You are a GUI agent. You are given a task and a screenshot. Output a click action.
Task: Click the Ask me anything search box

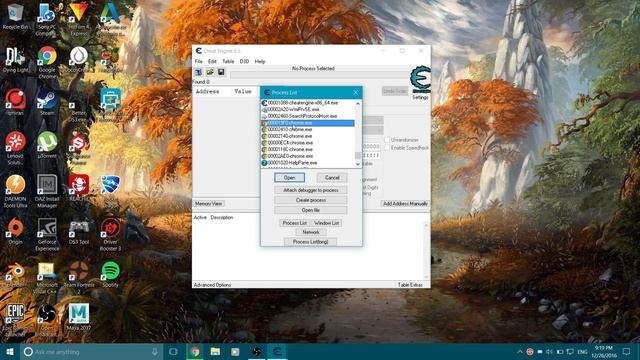coord(92,351)
